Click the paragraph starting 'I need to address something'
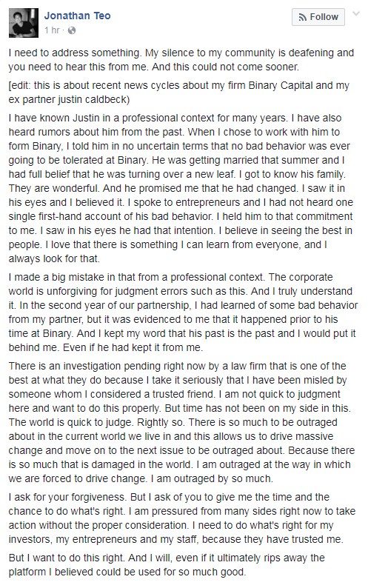This screenshot has width=368, height=588. tap(181, 60)
